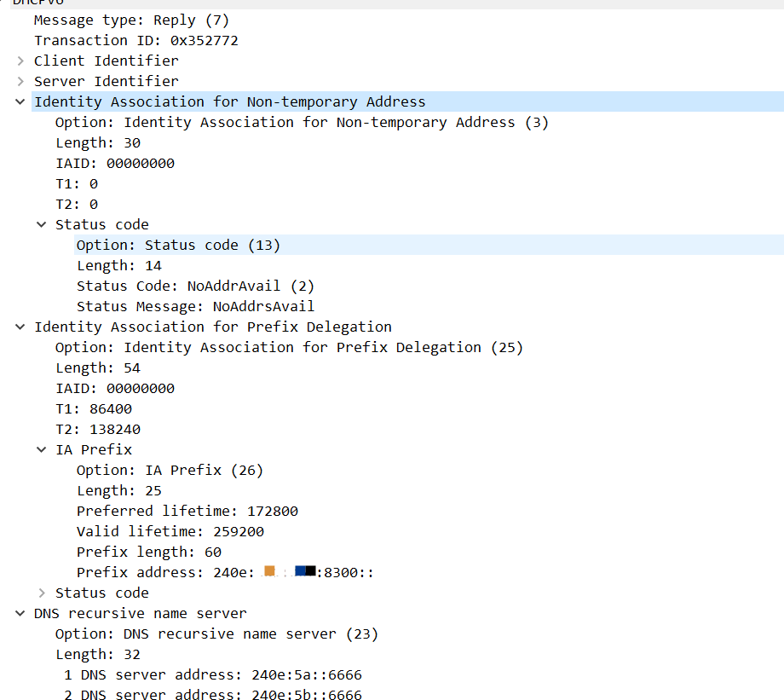
Task: Collapse Identity Association for Prefix Delegation arrow
Action: pyautogui.click(x=20, y=327)
